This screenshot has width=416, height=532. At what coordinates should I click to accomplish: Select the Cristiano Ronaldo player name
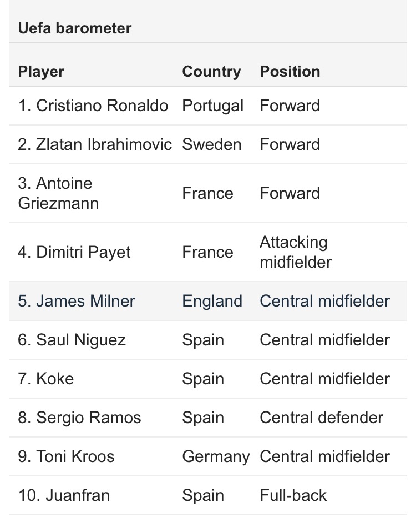[x=93, y=106]
